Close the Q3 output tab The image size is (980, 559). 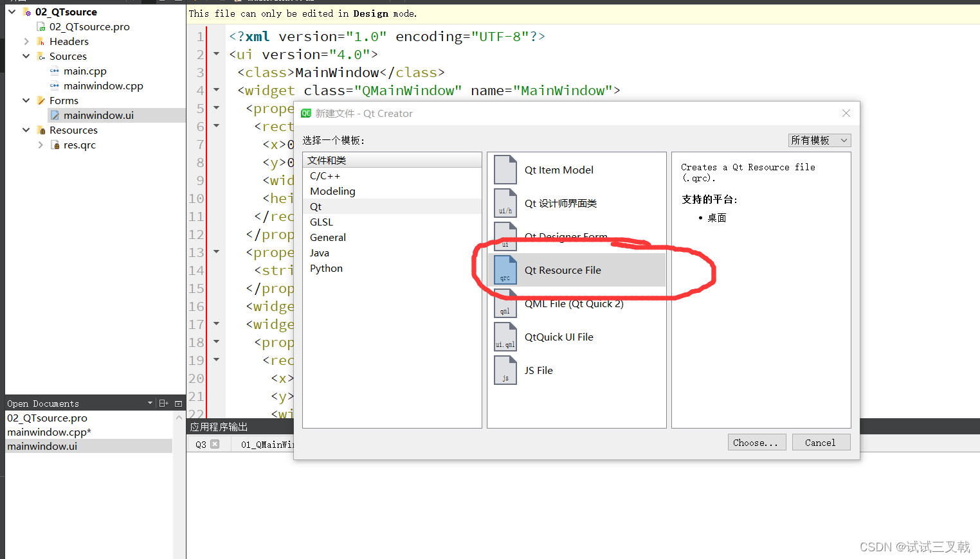(215, 444)
